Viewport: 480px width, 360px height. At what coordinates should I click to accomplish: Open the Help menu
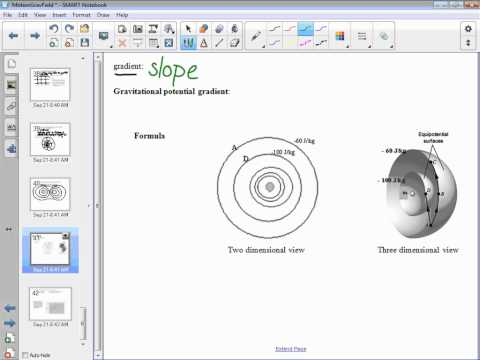point(122,15)
